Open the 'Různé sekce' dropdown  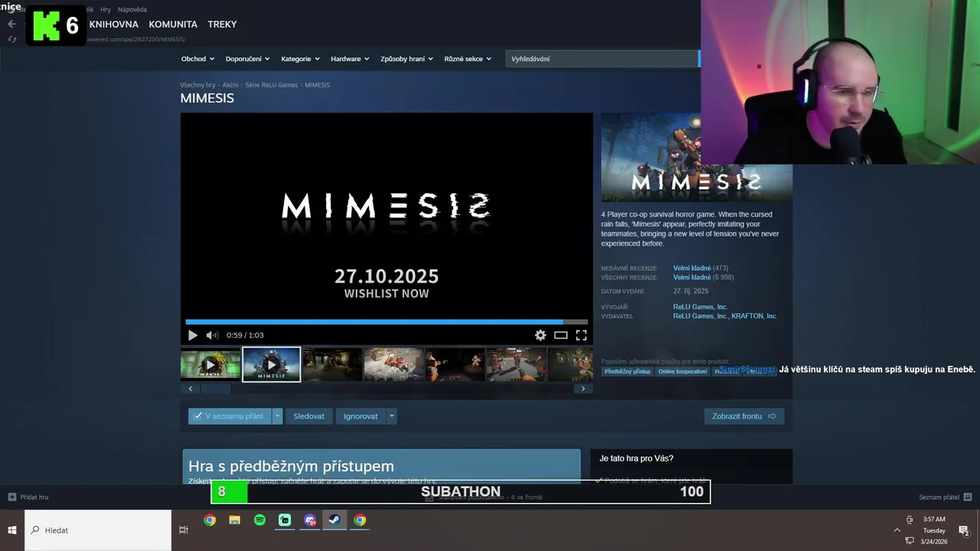point(468,59)
